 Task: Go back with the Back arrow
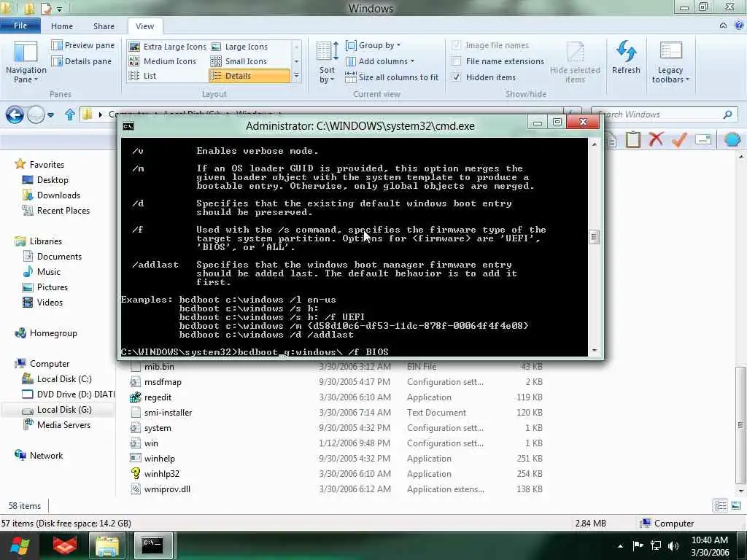pos(15,114)
